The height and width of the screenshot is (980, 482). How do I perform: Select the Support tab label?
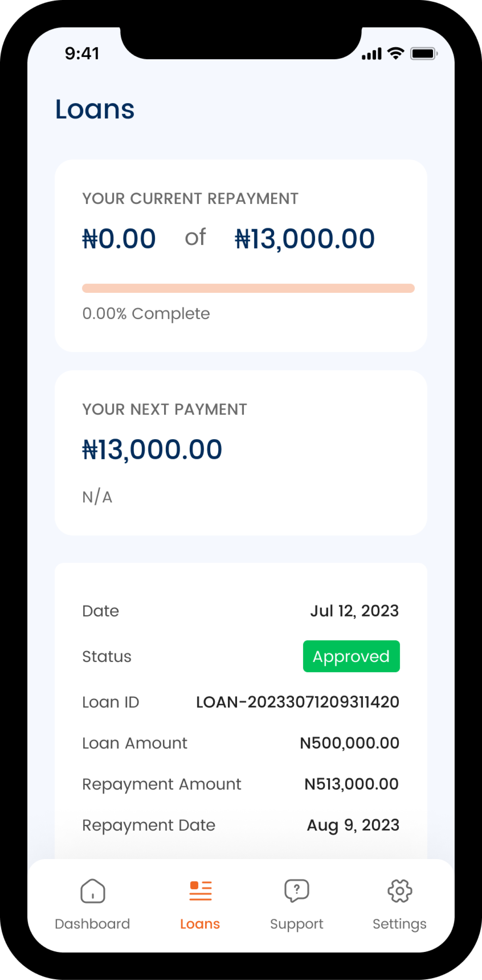tap(296, 924)
